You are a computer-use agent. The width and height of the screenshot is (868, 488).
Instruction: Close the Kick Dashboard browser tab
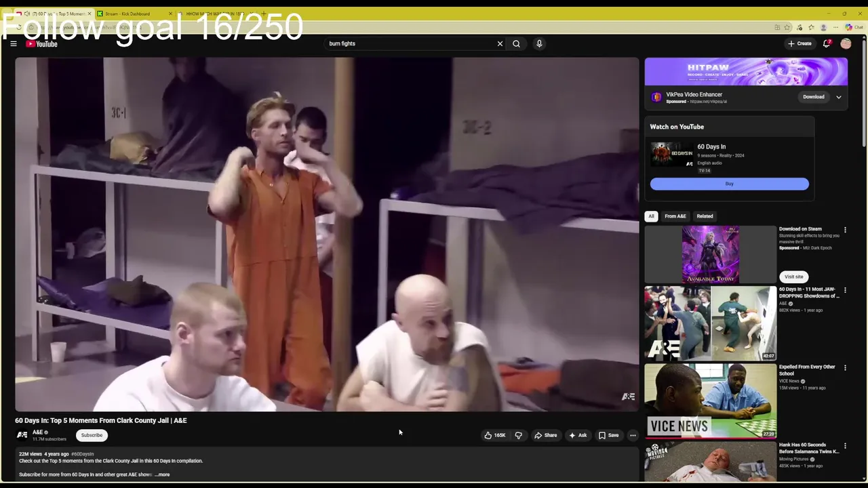click(x=170, y=14)
